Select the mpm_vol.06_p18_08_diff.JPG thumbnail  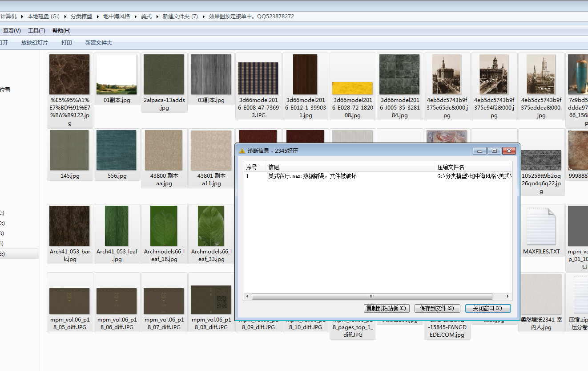tap(211, 300)
